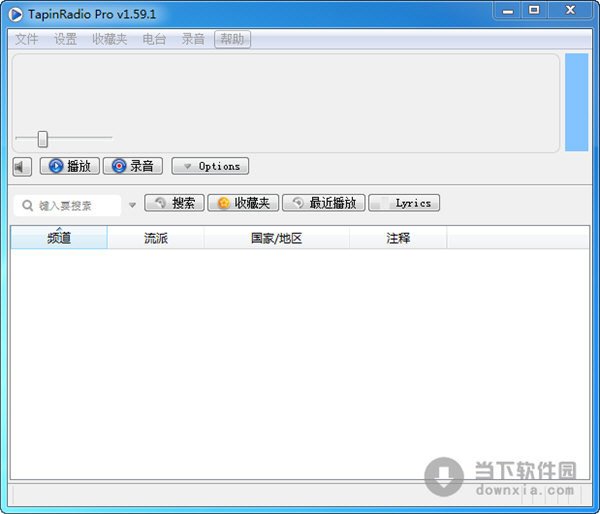Screen dimensions: 600x514
Task: Click the volume slider handle
Action: (x=42, y=139)
